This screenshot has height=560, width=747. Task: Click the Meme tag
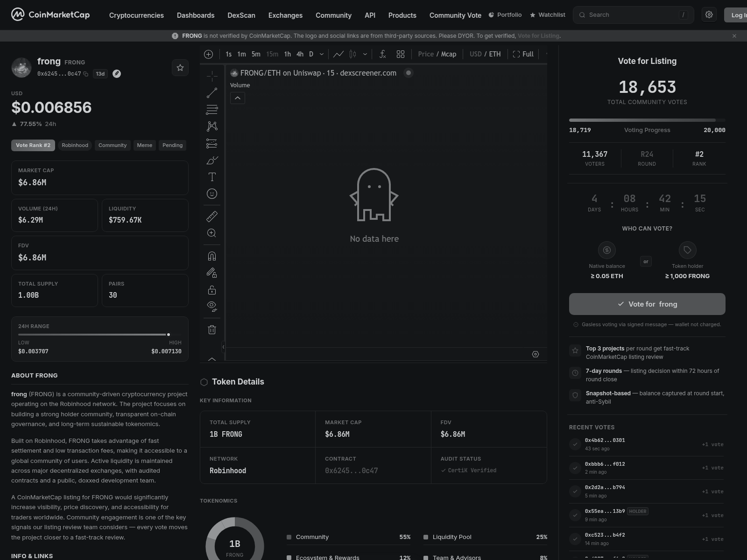(145, 145)
